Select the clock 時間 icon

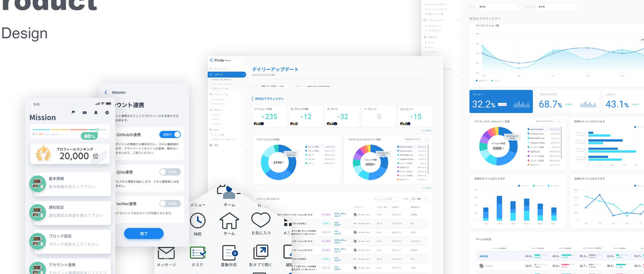[197, 221]
